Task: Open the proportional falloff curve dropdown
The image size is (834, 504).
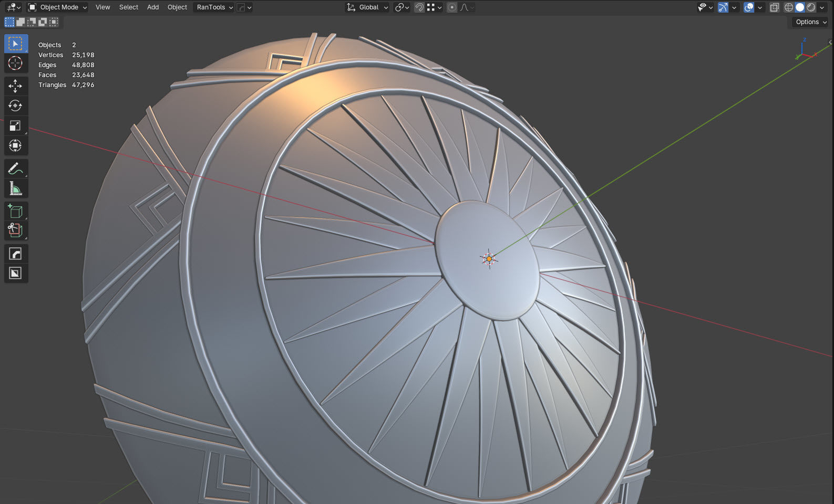Action: point(467,7)
